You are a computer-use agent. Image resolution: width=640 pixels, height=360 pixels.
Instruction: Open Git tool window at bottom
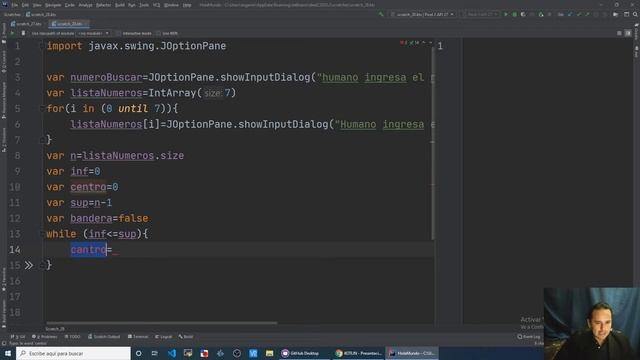(x=18, y=337)
